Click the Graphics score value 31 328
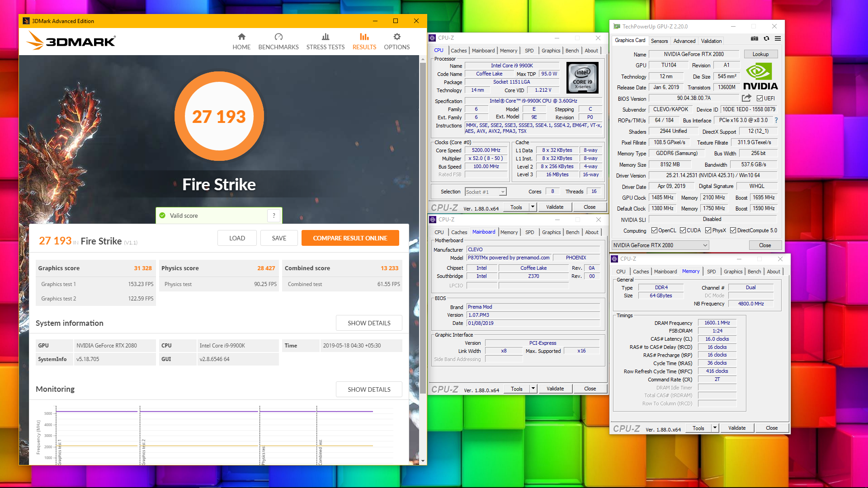Screen dimensions: 868x488 [143, 268]
